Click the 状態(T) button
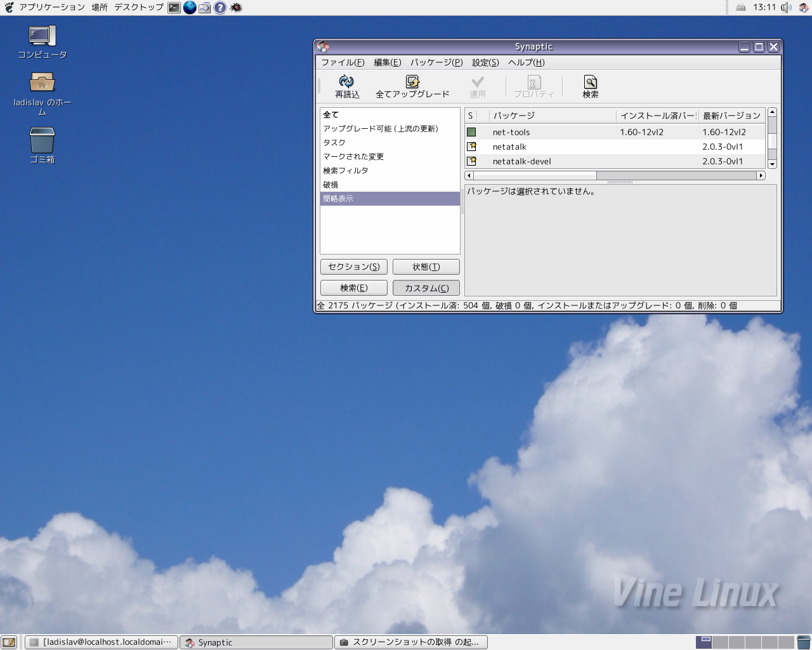812x650 pixels. pyautogui.click(x=426, y=267)
